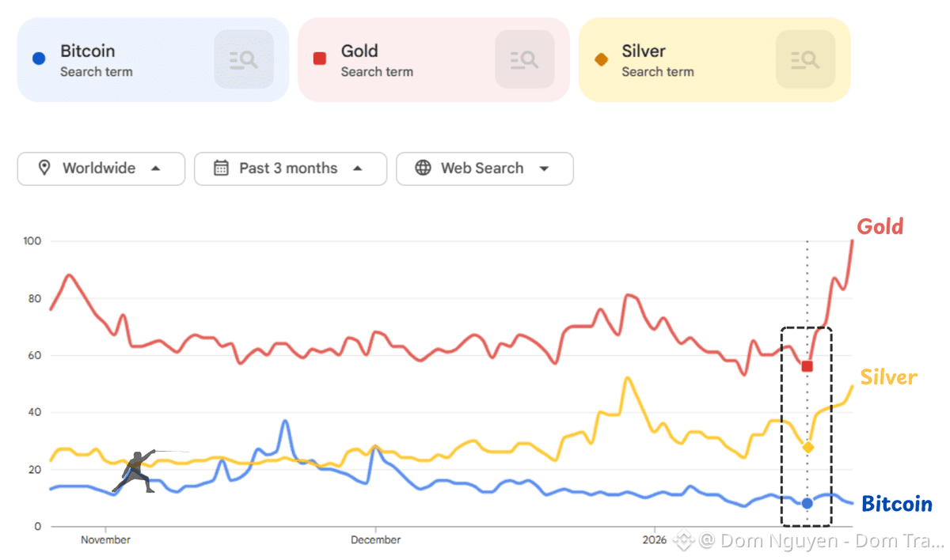Screen dimensions: 950x560
Task: Click the yellow Silver data point on chart
Action: tap(807, 448)
